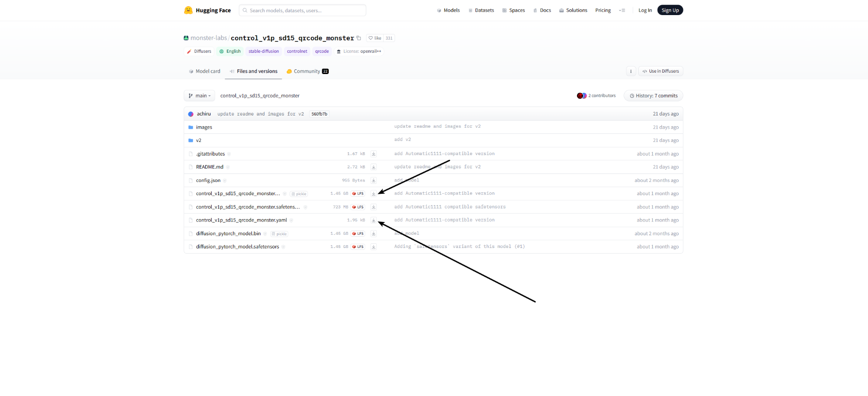868x396 pixels.
Task: Download control_v1p_sd15_qrcode_monster.yaml
Action: click(373, 220)
